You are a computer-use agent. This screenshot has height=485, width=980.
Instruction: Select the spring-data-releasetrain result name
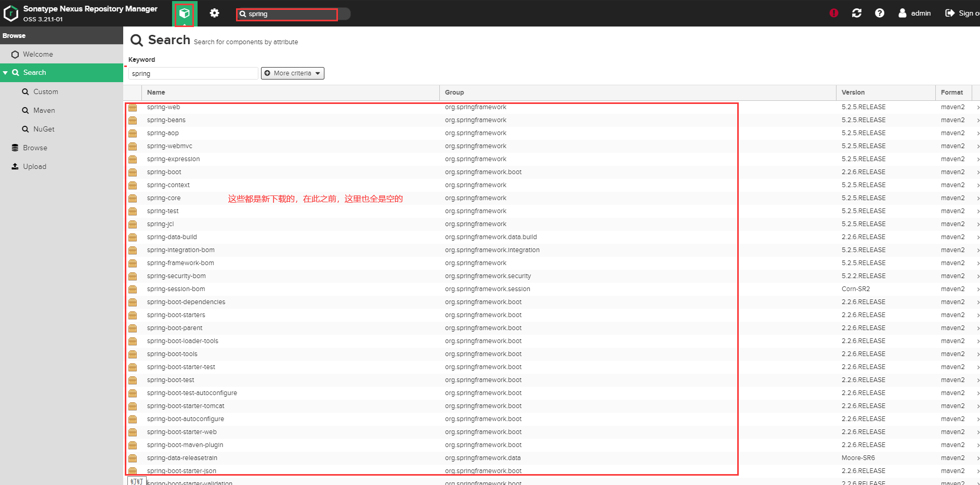[182, 458]
